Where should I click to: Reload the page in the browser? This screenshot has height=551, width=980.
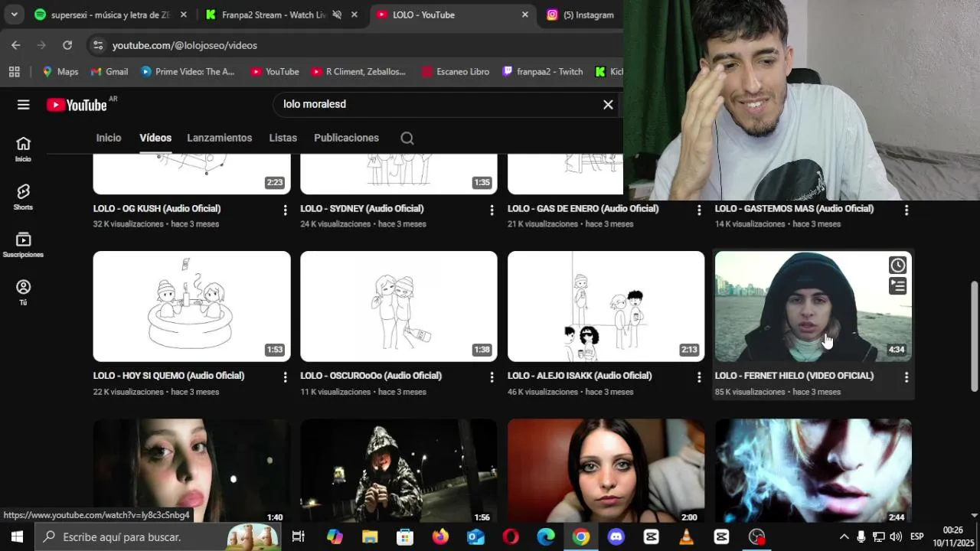[x=67, y=45]
